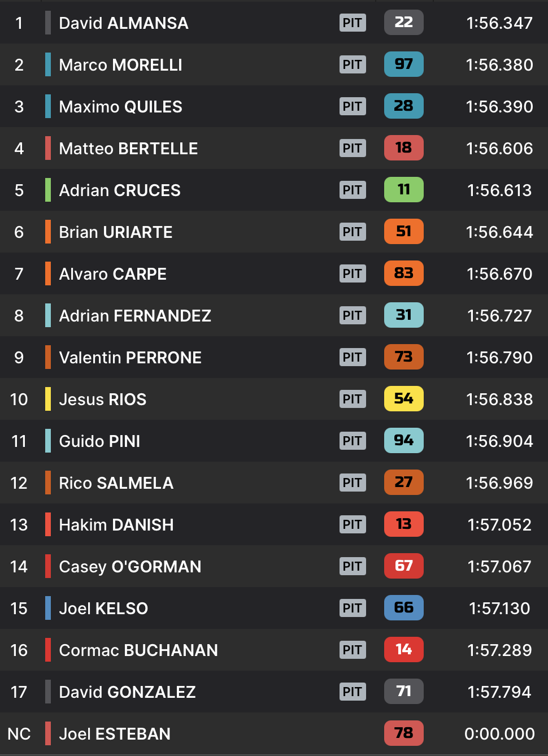Screen dimensions: 548x756
Task: Select the yellow number 54 badge
Action: coord(403,399)
